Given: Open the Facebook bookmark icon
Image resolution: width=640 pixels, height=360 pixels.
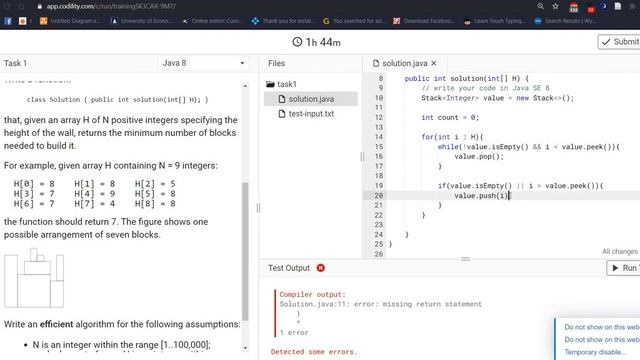Looking at the screenshot, I should click(x=8, y=21).
